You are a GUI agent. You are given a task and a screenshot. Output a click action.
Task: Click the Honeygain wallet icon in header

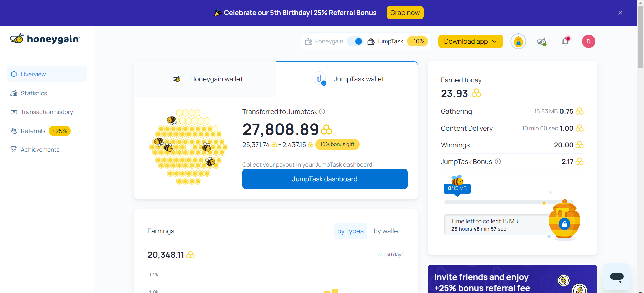308,41
